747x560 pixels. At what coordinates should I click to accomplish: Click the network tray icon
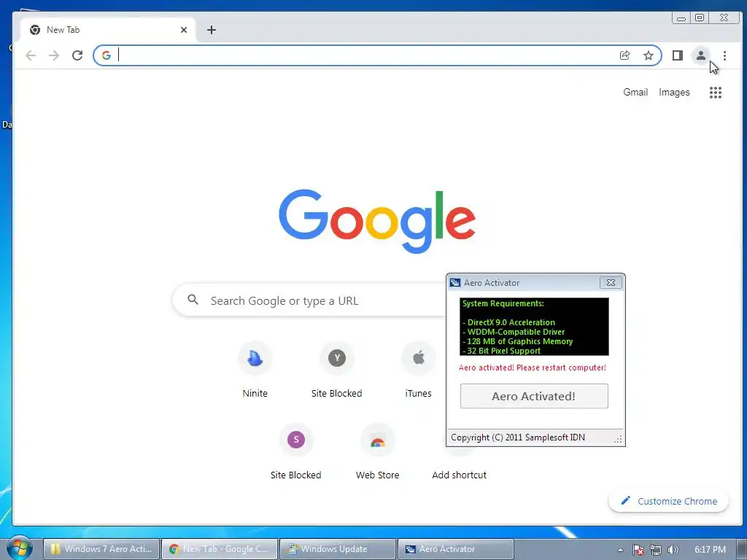[656, 550]
